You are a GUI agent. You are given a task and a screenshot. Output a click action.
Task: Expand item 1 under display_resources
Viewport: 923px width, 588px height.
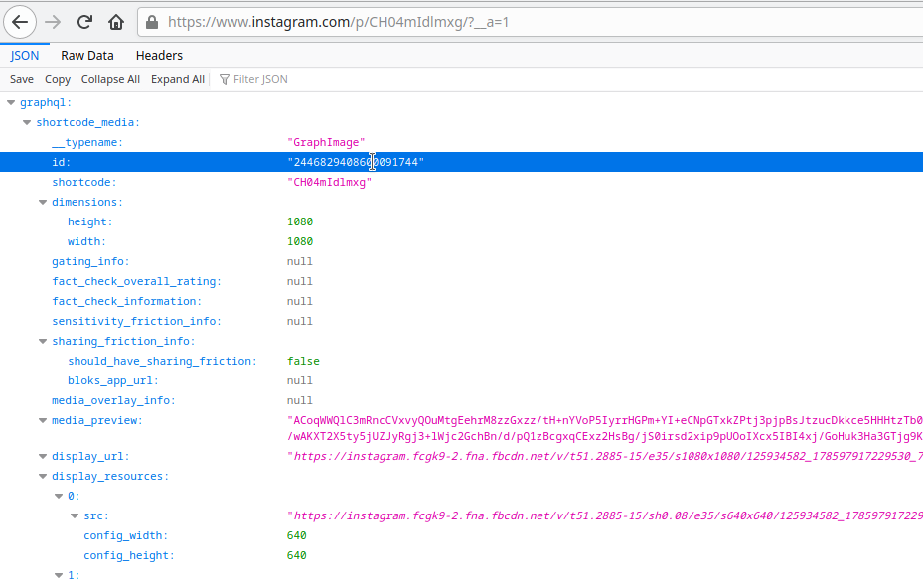coord(58,575)
